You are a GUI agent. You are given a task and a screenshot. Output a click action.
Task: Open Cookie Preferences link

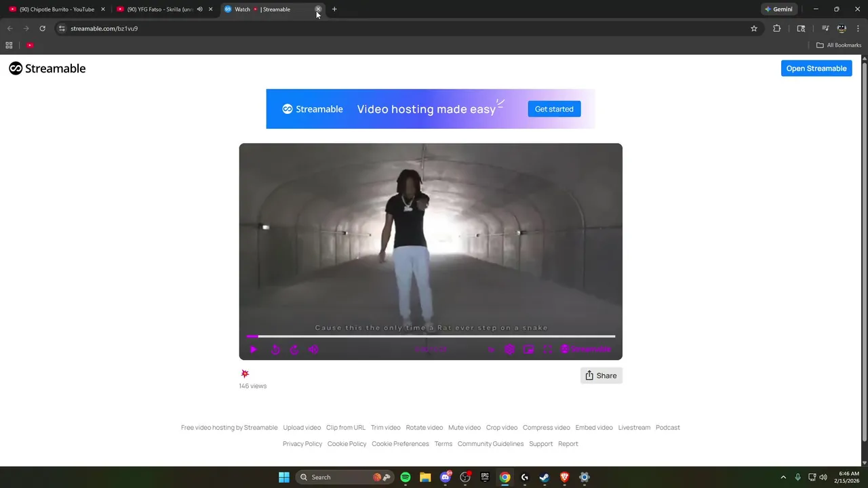tap(400, 444)
